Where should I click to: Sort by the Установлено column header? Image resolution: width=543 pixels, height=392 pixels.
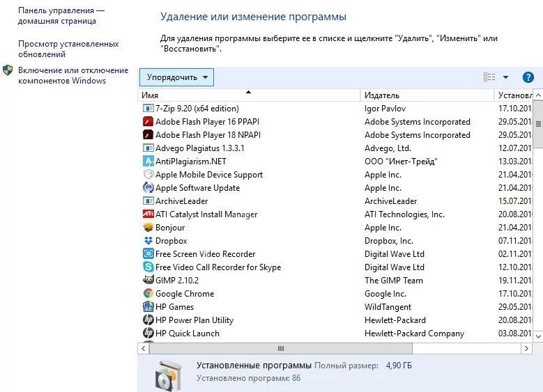[514, 95]
